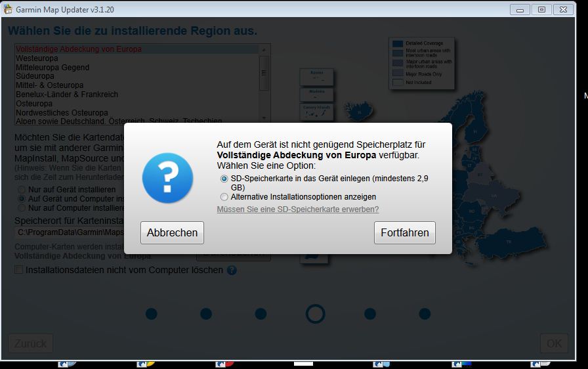Select Nordwestliches Osteuropa region
Image resolution: width=588 pixels, height=369 pixels.
pos(136,112)
